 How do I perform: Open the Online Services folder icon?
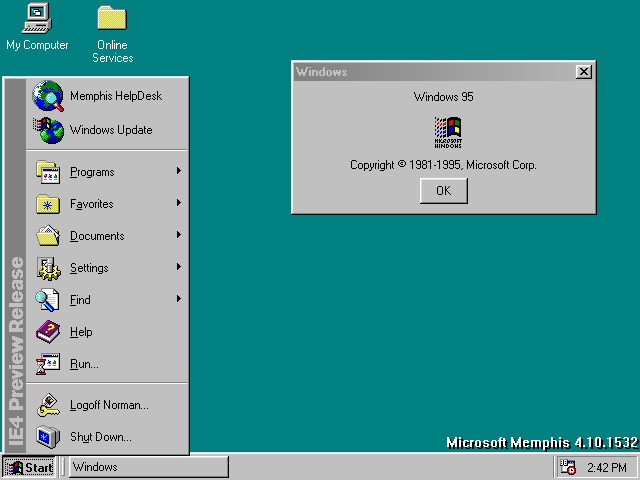[112, 18]
